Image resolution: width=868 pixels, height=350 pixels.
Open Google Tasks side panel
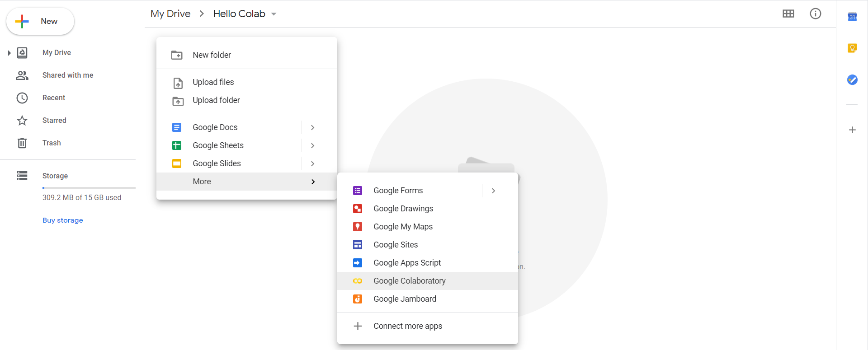coord(852,80)
